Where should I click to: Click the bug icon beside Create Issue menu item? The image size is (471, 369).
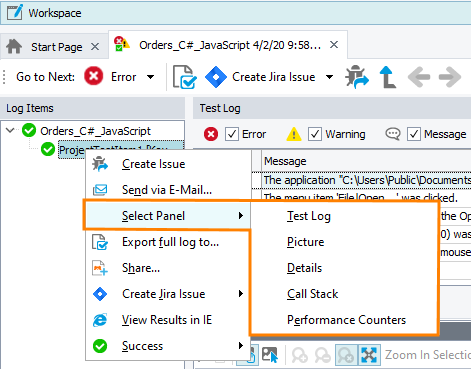[100, 164]
